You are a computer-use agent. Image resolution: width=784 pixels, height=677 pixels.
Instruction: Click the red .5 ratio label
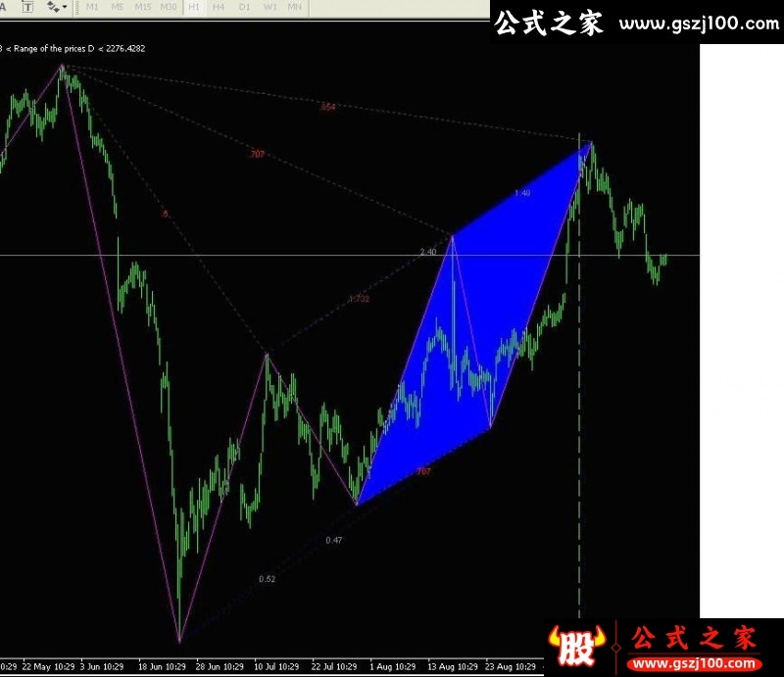[x=165, y=214]
